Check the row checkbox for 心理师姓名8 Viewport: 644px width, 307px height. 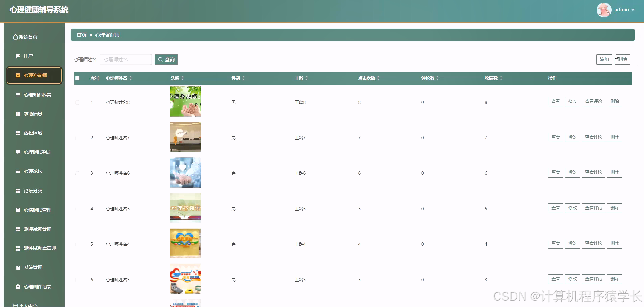[77, 102]
